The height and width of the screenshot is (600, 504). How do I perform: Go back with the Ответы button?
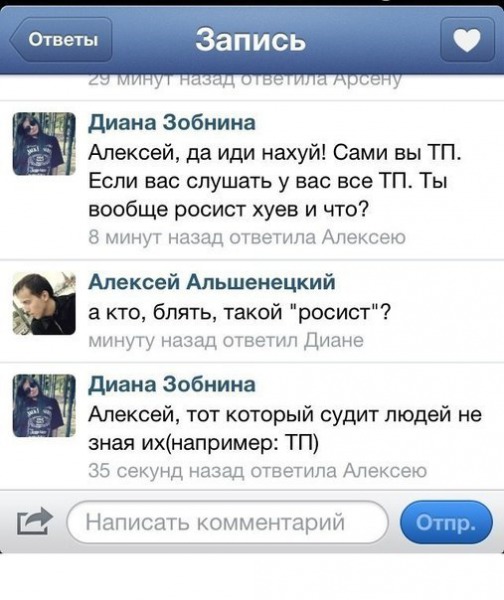pyautogui.click(x=61, y=40)
